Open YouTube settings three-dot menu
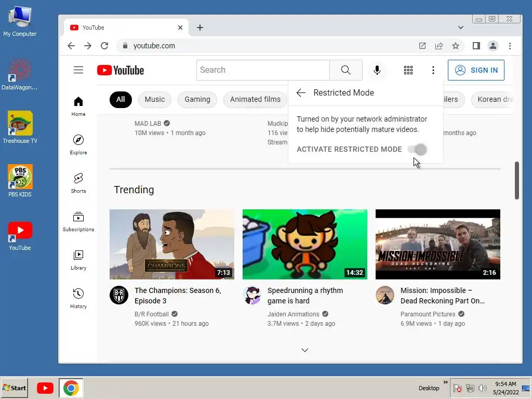This screenshot has width=532, height=399. point(433,70)
